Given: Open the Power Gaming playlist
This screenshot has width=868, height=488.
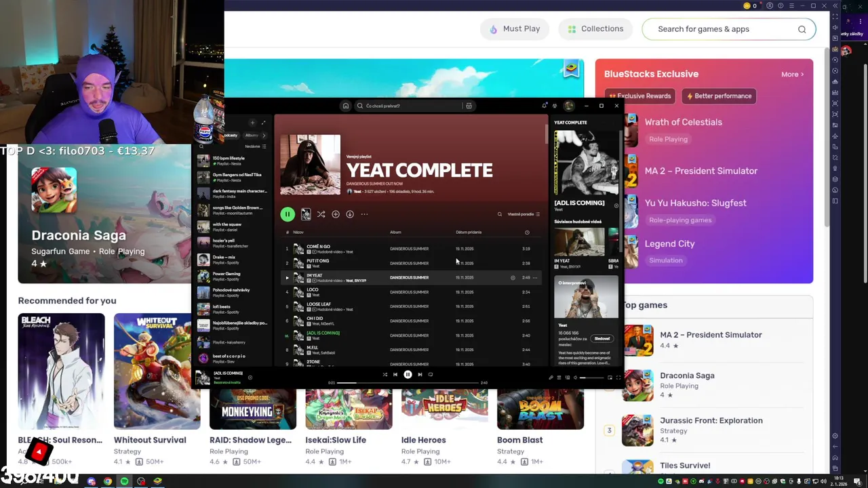Looking at the screenshot, I should pos(233,276).
